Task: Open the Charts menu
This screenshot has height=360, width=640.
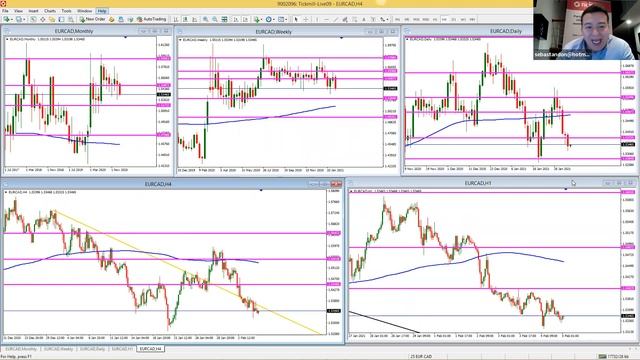Action: click(50, 11)
